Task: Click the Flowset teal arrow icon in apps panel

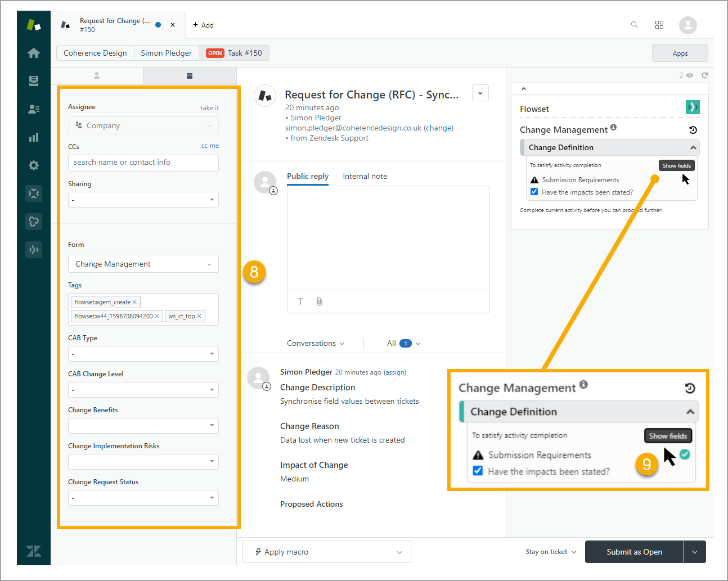Action: (x=693, y=107)
